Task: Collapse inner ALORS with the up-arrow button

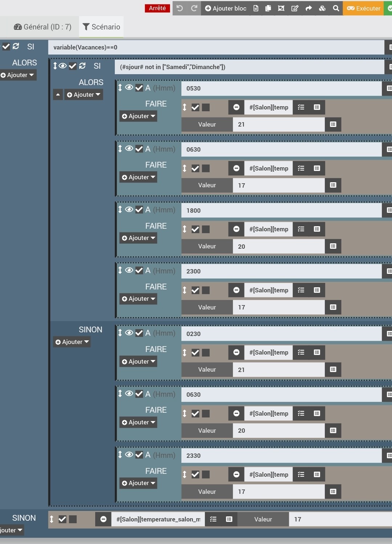Action: (x=58, y=95)
